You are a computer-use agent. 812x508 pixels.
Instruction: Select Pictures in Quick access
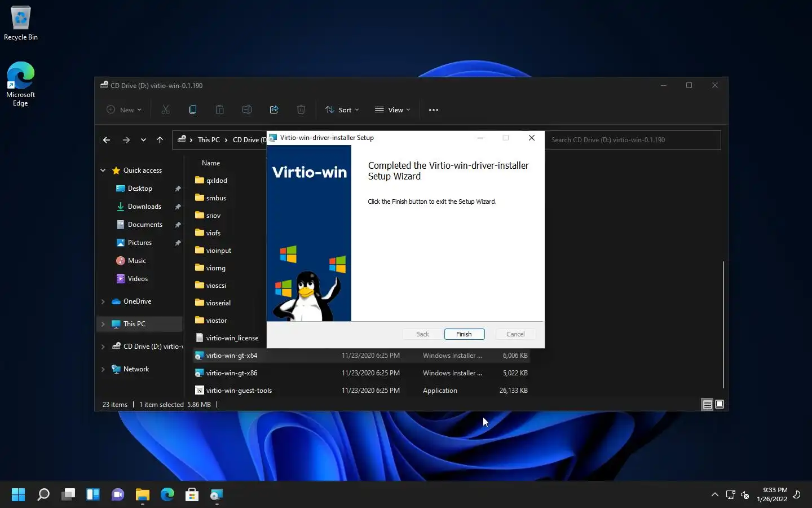[x=140, y=243]
